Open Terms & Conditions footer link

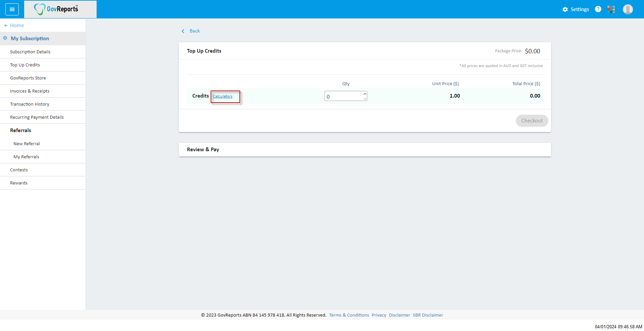(x=349, y=315)
